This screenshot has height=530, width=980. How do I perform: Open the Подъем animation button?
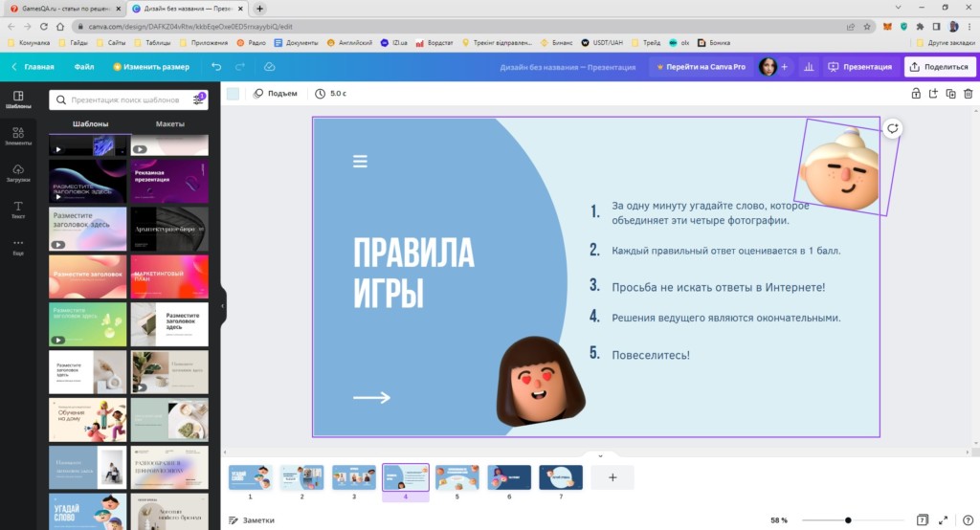tap(276, 94)
